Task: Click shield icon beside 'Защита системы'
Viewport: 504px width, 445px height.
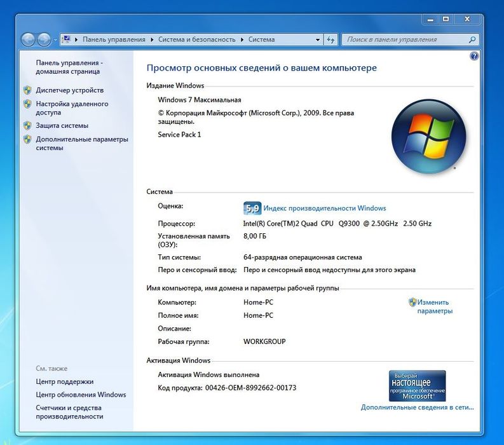Action: (27, 125)
